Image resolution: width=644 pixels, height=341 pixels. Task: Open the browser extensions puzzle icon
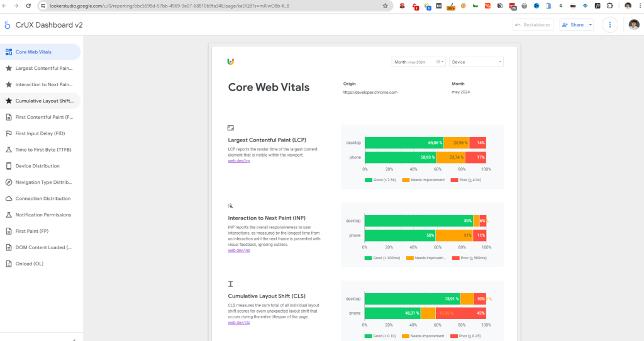(611, 6)
